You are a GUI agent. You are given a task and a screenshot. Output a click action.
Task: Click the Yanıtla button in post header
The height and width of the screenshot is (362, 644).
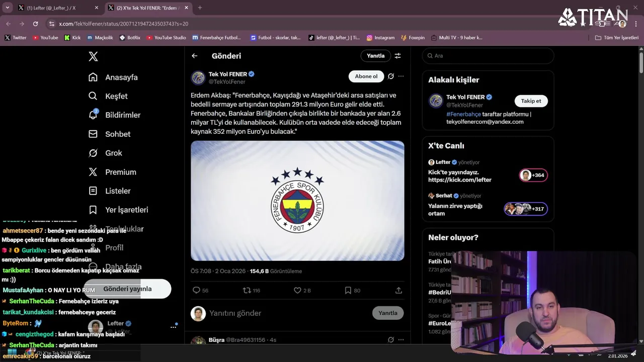[x=375, y=56]
